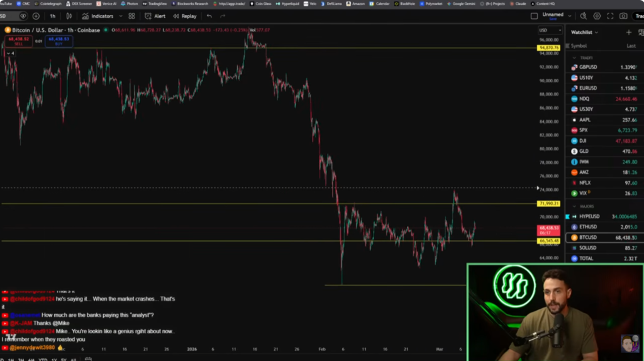Toggle the eye visibility icon in the toolbar
Viewport: 644px width, 361px height.
tap(23, 16)
